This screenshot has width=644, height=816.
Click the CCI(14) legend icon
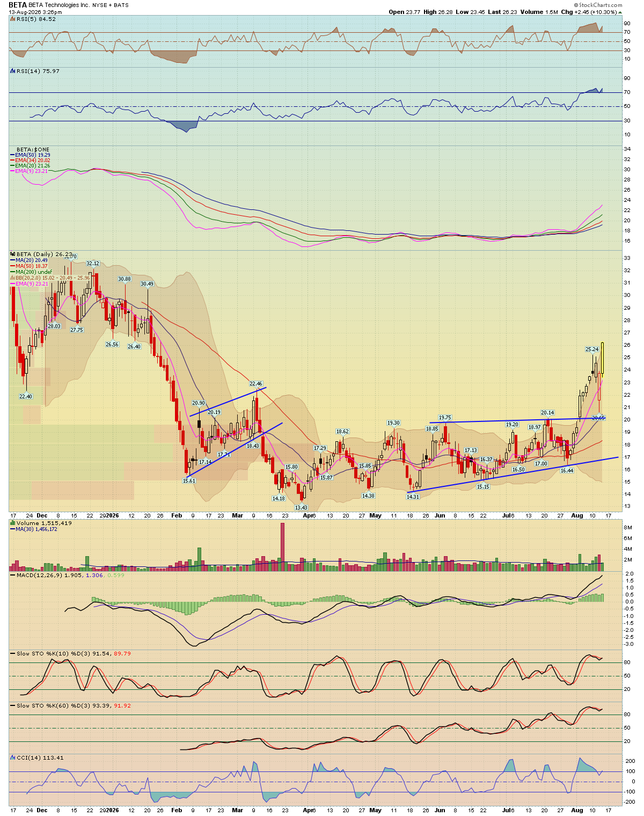tap(12, 757)
